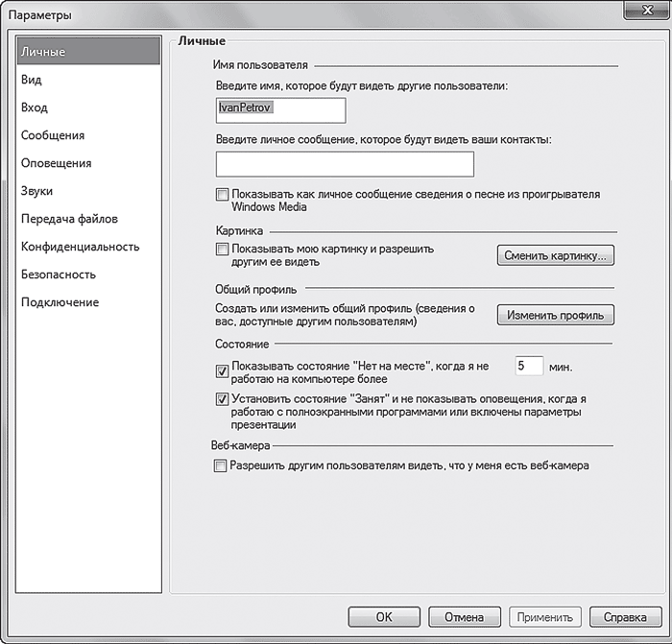The image size is (672, 644).
Task: Toggle Показывать мою картинку checkbox
Action: click(x=223, y=250)
